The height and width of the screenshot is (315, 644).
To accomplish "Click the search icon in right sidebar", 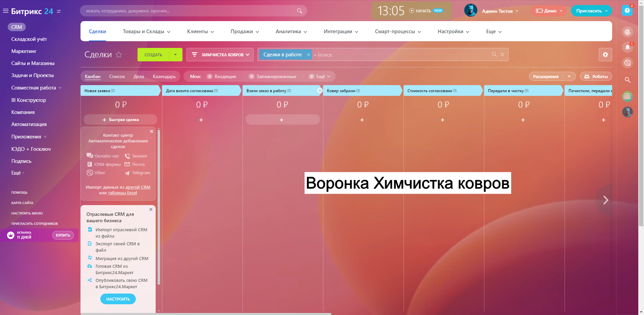I will pos(627,80).
